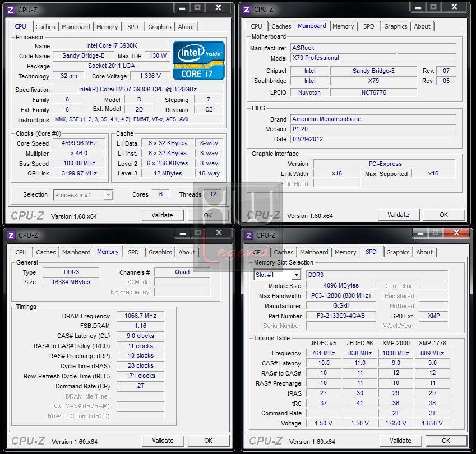Click BIOS brand American Megatrends Inc.

(x=373, y=119)
